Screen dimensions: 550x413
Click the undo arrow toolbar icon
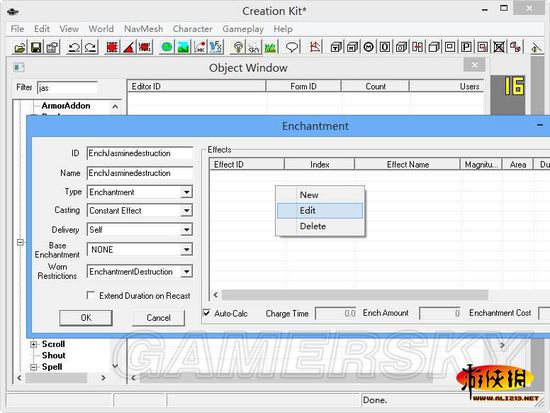pos(74,47)
